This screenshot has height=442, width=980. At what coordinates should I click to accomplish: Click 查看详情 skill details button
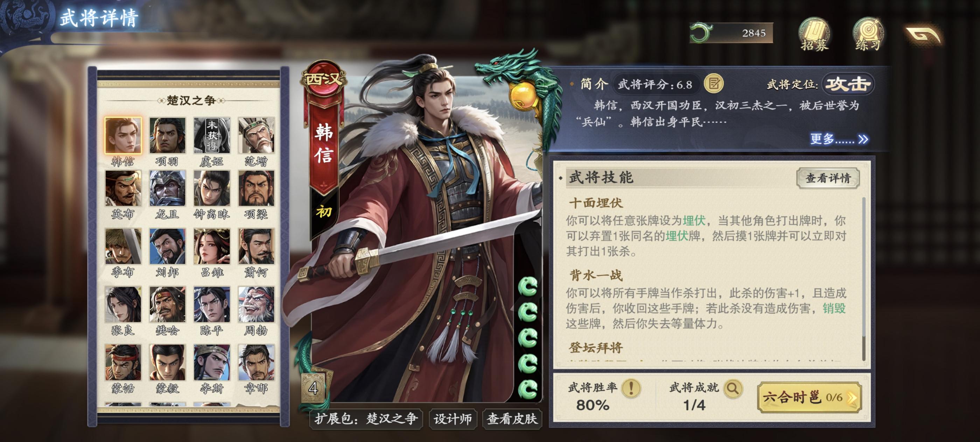coord(828,178)
